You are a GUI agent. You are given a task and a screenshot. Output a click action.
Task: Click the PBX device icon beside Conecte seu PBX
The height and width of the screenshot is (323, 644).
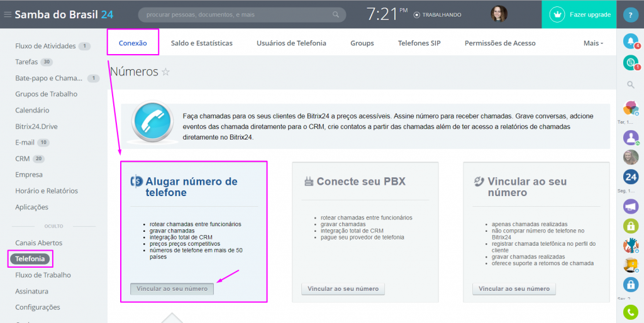pyautogui.click(x=308, y=182)
